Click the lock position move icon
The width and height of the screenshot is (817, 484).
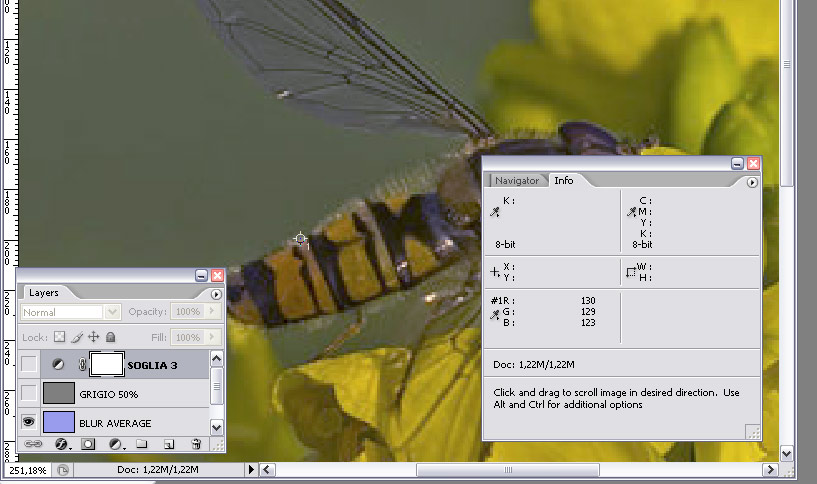click(94, 338)
